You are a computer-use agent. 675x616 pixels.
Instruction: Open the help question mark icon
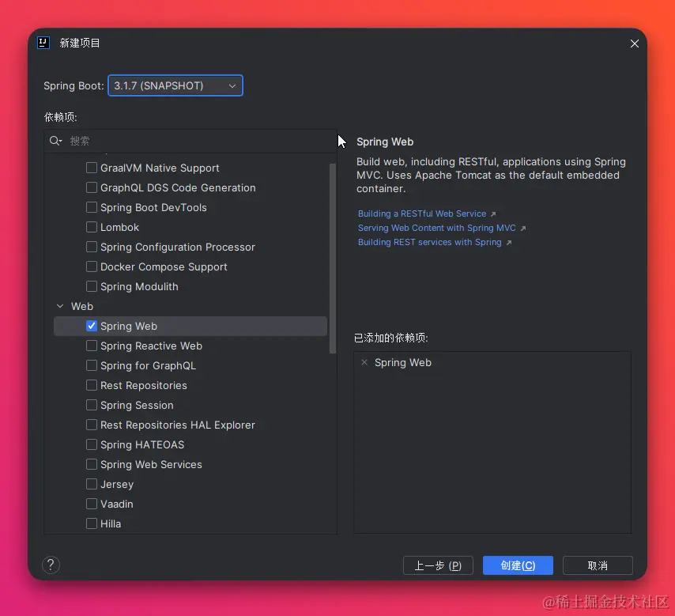[x=51, y=565]
